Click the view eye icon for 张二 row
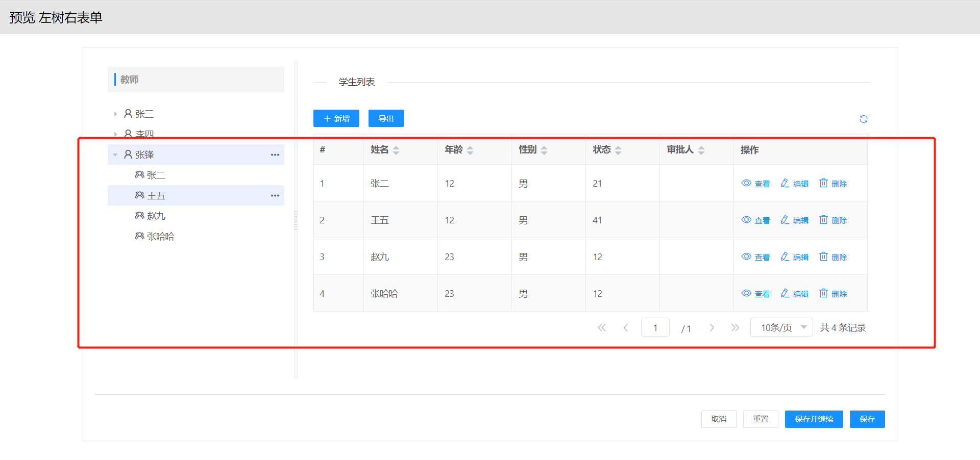Screen dimensions: 980x460 pyautogui.click(x=746, y=183)
